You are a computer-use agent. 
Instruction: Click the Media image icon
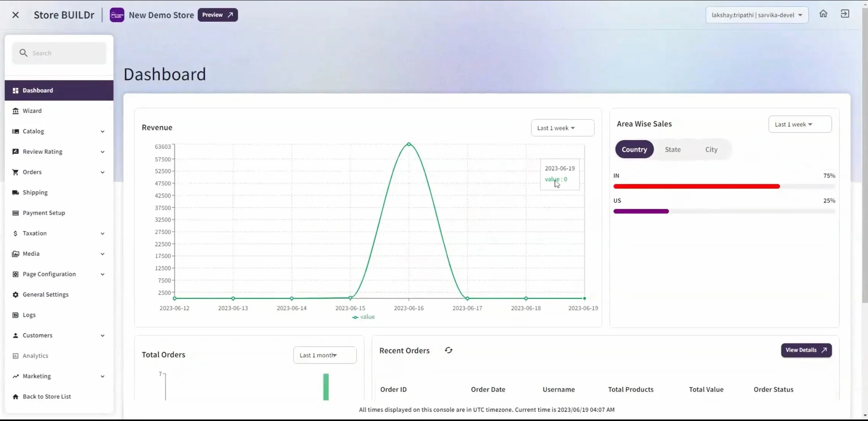click(15, 254)
